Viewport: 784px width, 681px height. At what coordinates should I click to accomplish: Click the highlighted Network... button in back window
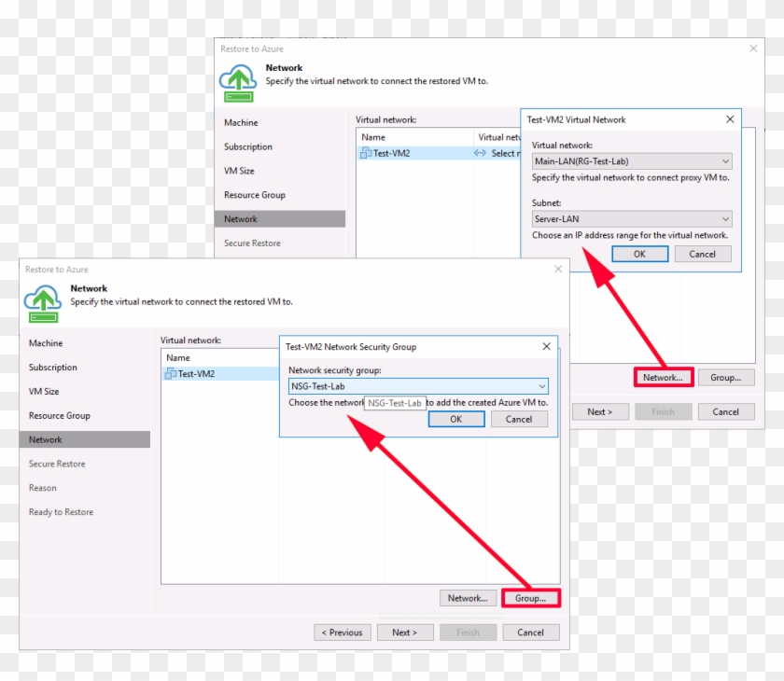(x=663, y=378)
